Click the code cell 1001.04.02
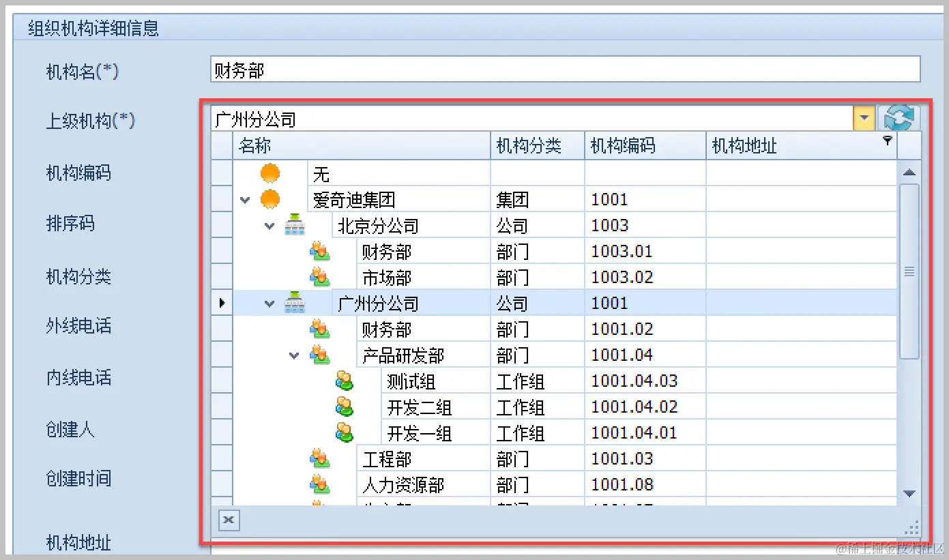The width and height of the screenshot is (949, 560). [x=645, y=407]
